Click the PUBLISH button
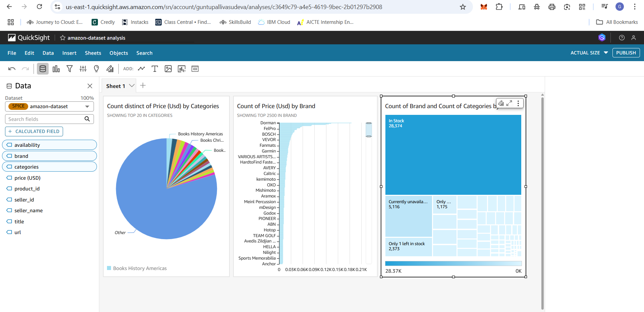 pos(626,53)
